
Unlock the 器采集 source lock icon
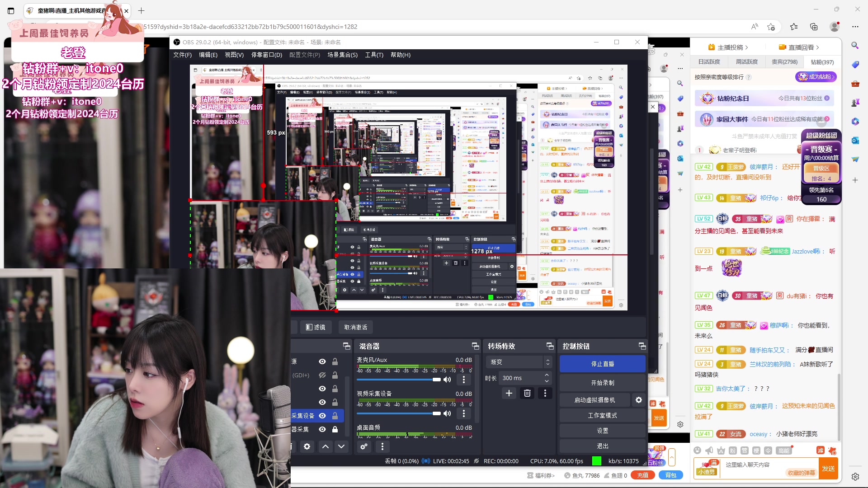pyautogui.click(x=335, y=430)
